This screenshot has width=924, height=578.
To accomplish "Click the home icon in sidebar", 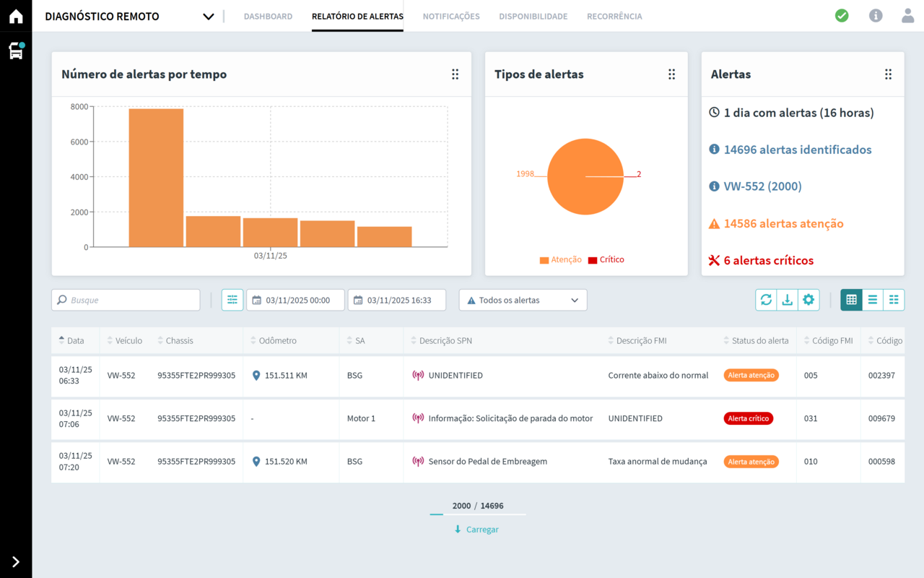I will click(x=16, y=17).
